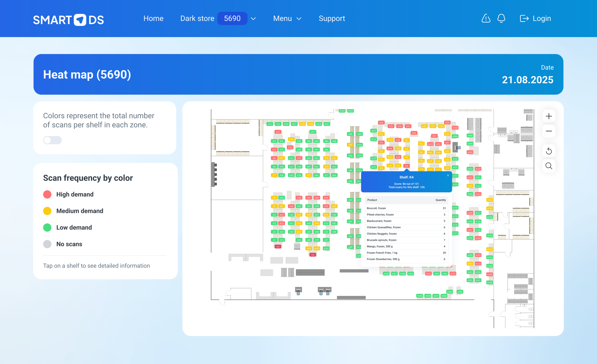
Task: Go to the Home page
Action: pos(153,18)
